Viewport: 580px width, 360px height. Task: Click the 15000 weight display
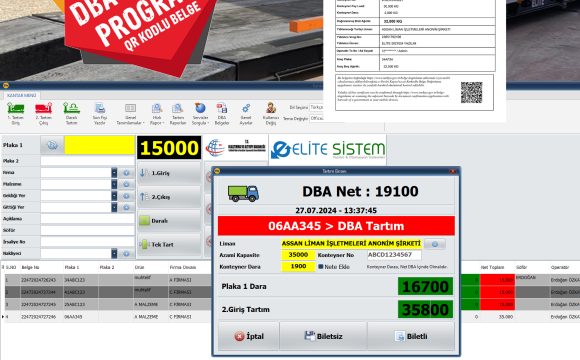coord(169,148)
